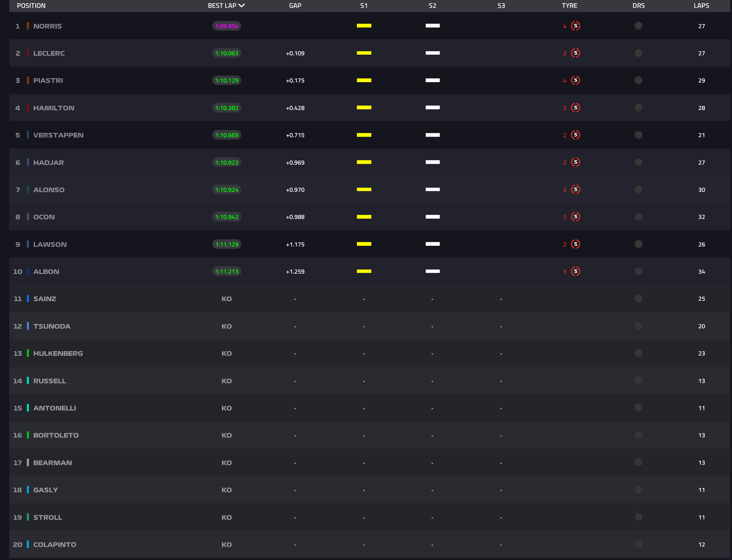
Task: Click the soft tyre icon in Norris row
Action: (575, 26)
